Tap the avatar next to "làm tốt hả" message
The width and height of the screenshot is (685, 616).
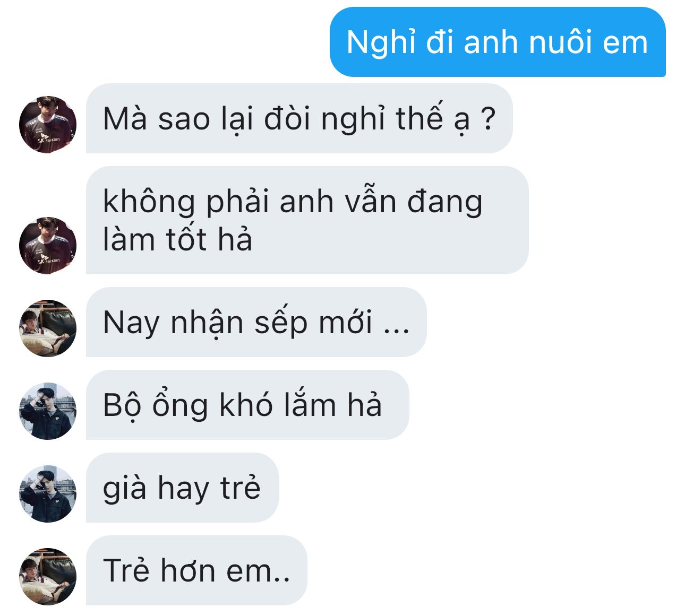(x=48, y=246)
